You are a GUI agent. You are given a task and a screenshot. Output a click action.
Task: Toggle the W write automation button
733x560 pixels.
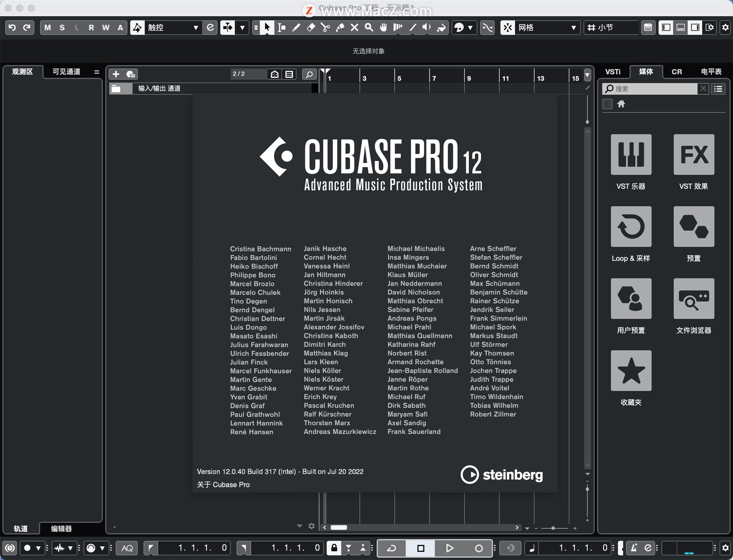point(106,27)
